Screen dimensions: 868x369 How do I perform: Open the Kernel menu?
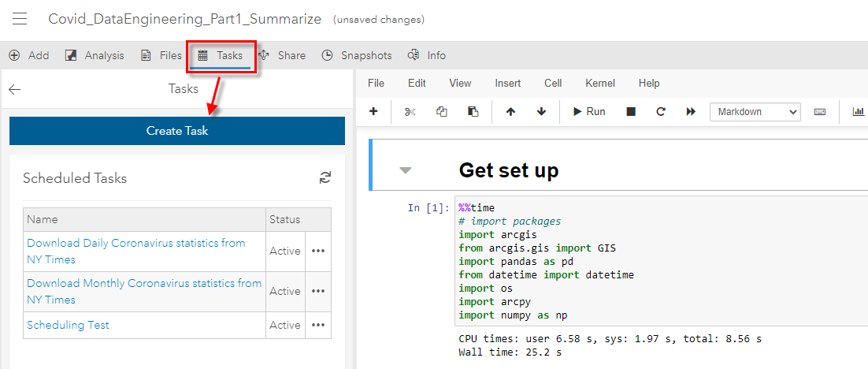(x=600, y=83)
